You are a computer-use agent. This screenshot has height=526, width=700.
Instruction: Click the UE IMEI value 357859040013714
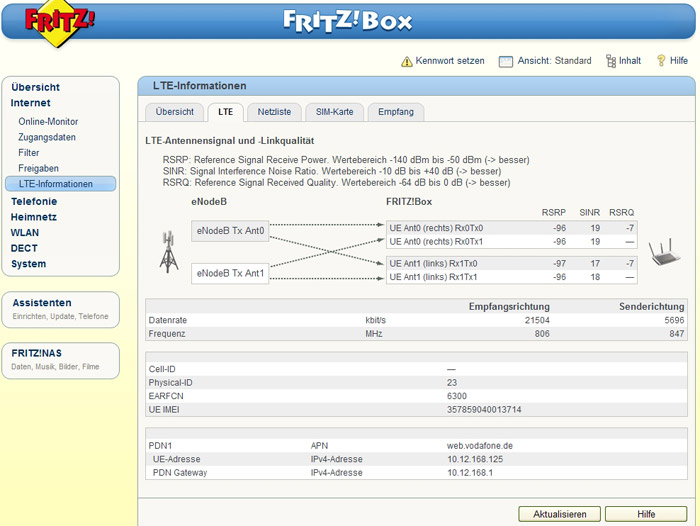(484, 409)
